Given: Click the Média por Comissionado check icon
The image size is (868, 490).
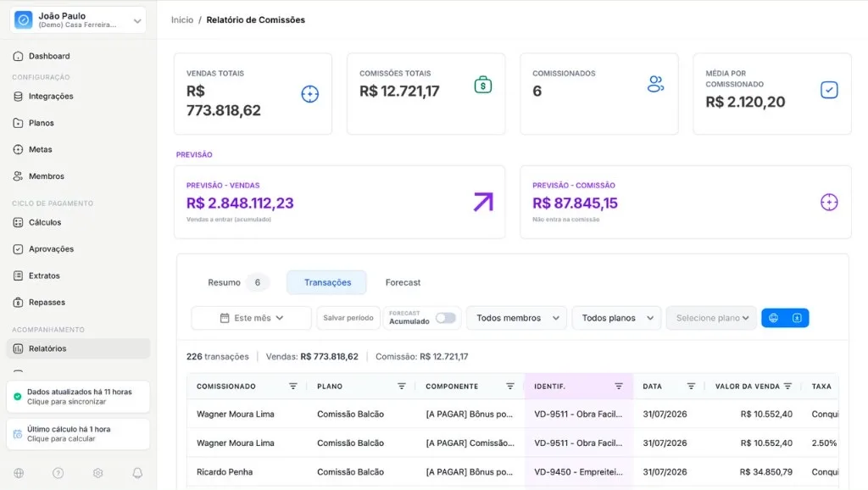Looking at the screenshot, I should pyautogui.click(x=829, y=90).
